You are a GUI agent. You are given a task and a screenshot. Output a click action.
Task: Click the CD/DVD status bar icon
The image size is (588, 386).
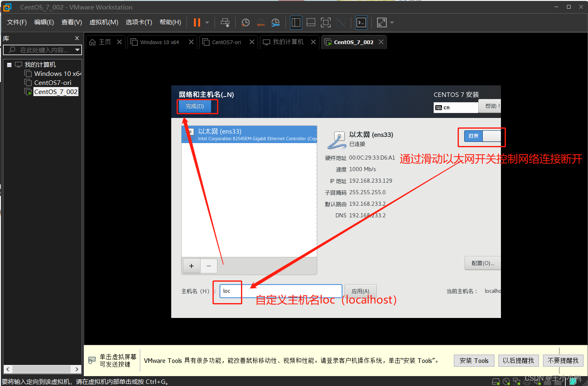coord(506,381)
